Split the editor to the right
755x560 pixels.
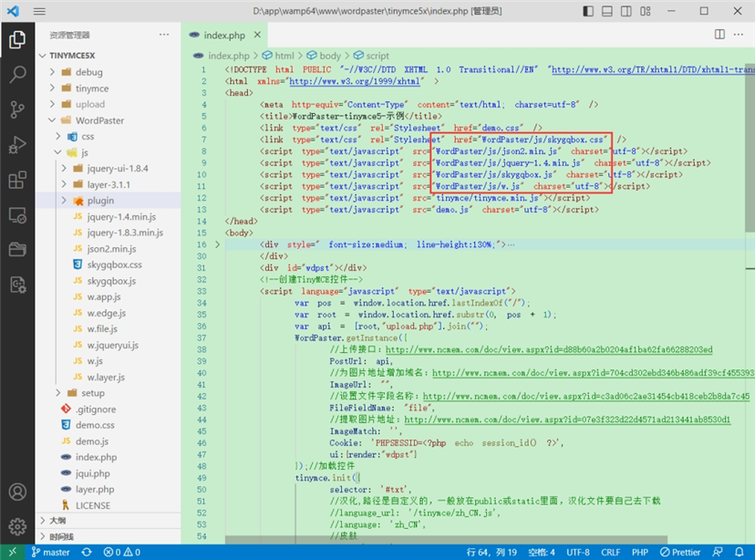(x=719, y=34)
